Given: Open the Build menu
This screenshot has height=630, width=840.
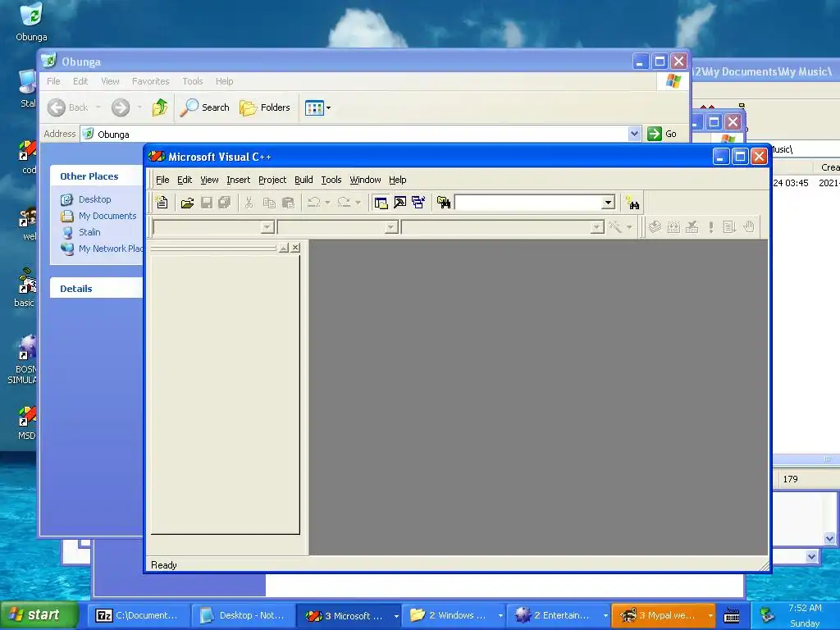Looking at the screenshot, I should [x=304, y=180].
